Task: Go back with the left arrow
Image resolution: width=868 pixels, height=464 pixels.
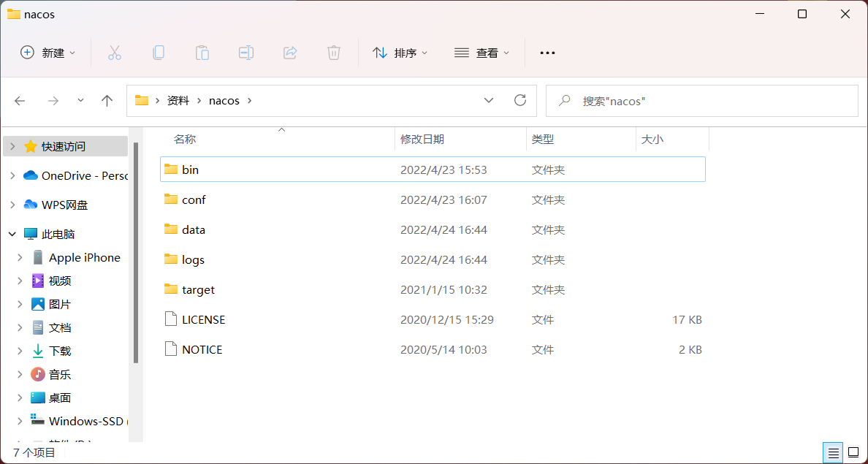Action: (20, 101)
